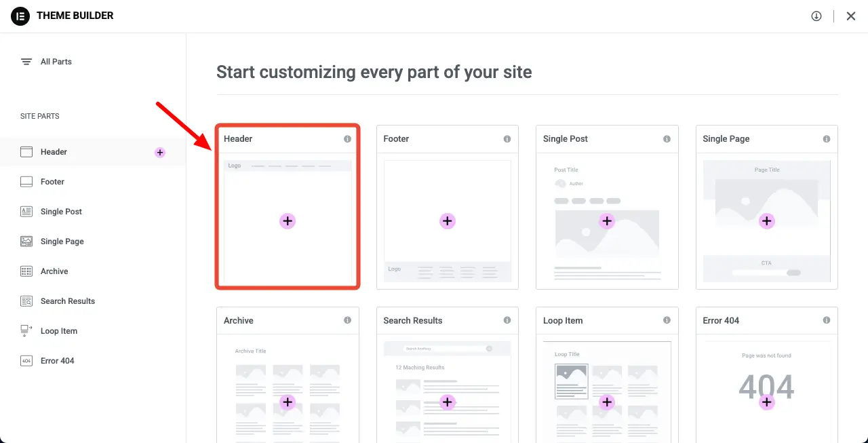Click the Elementor logo icon
This screenshot has width=868, height=443.
tap(20, 16)
